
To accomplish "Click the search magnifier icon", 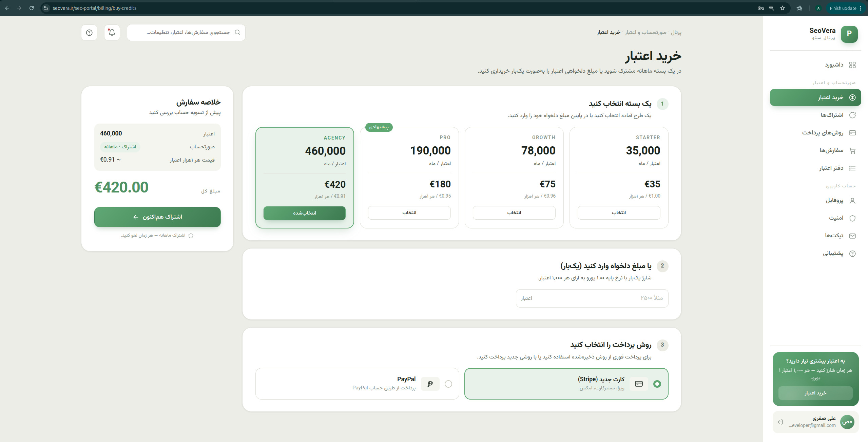I will 237,32.
